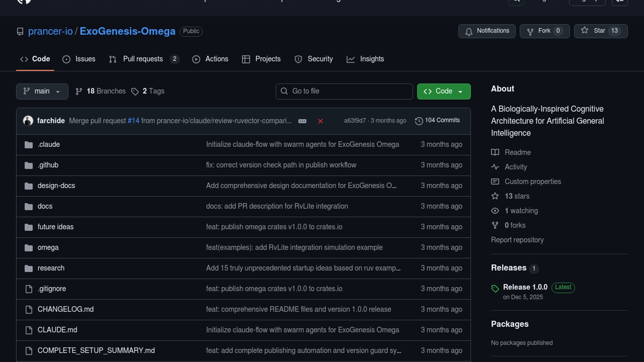Click the failed check red X icon

coord(320,121)
